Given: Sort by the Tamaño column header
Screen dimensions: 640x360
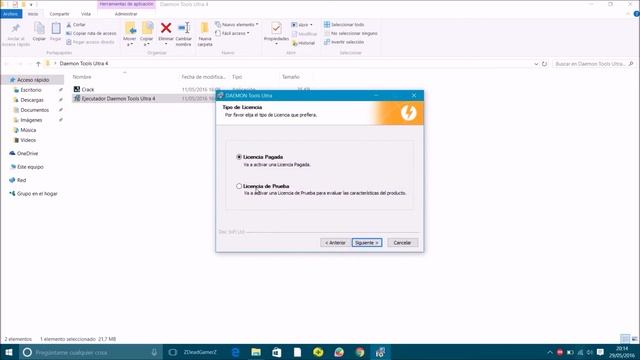Looking at the screenshot, I should (x=291, y=77).
